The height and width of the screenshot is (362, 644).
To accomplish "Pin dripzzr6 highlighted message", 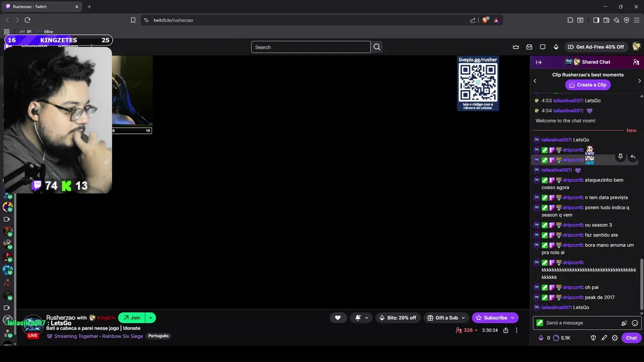I will pyautogui.click(x=620, y=157).
